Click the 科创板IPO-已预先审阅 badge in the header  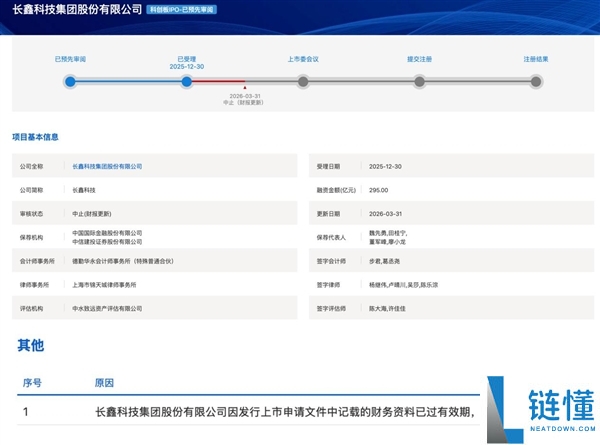point(182,10)
